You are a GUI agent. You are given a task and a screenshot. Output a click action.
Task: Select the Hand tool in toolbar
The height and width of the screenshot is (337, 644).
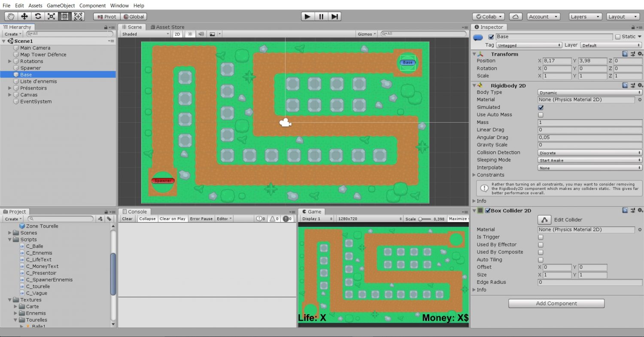(x=11, y=17)
